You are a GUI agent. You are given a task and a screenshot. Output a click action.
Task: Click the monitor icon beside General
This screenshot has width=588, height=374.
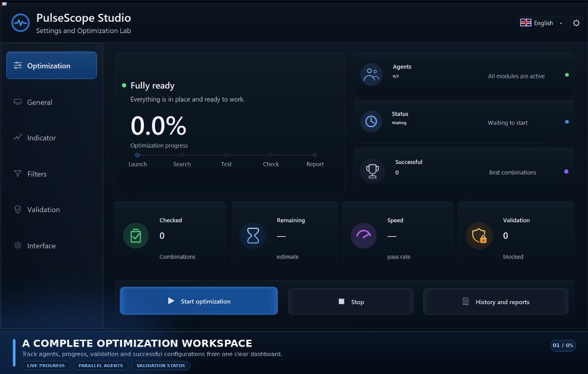point(17,102)
